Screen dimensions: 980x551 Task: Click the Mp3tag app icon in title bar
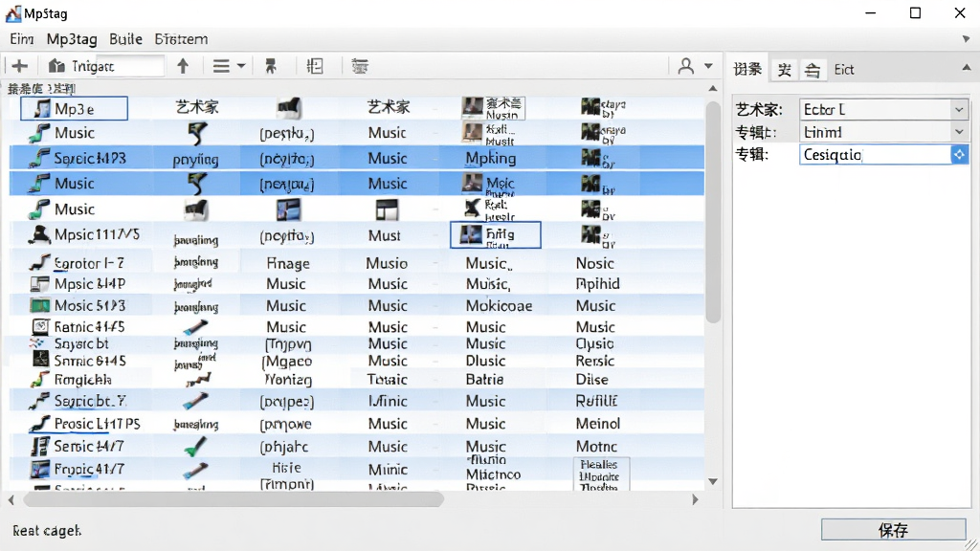[13, 13]
